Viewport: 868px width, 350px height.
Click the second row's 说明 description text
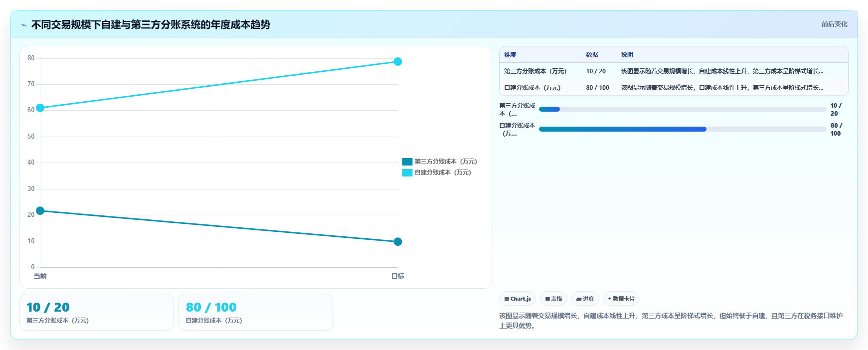click(722, 88)
